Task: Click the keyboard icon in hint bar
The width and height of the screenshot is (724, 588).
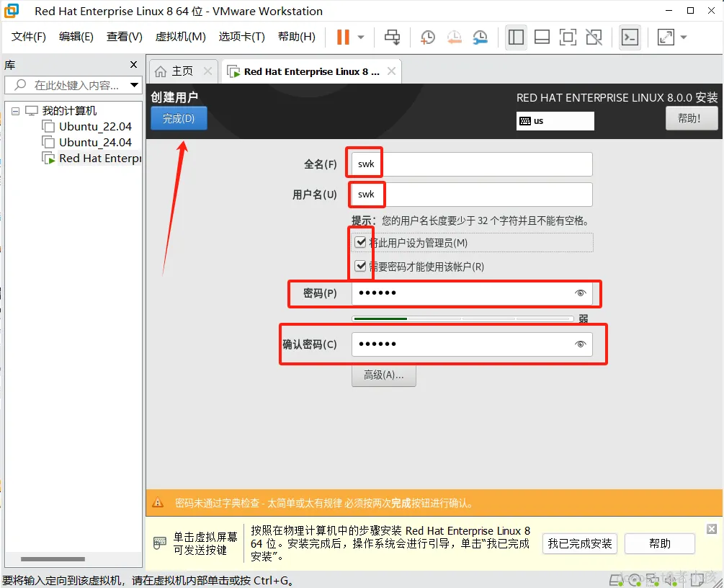Action: (x=160, y=543)
